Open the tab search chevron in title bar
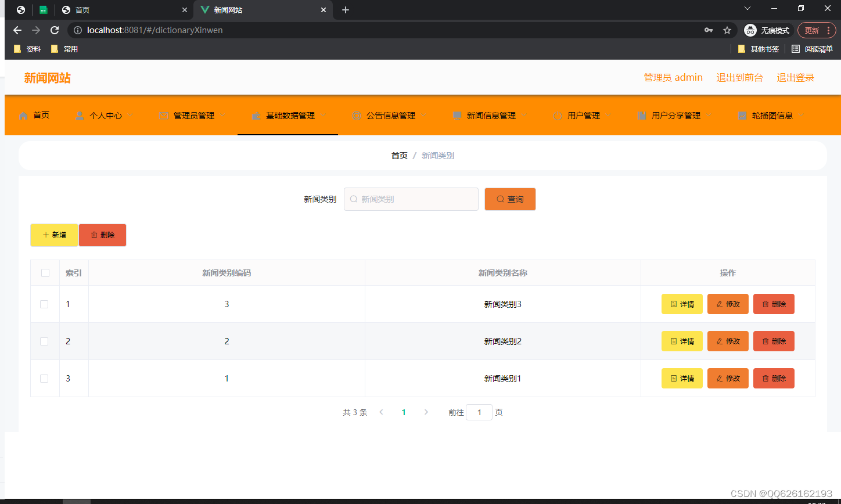This screenshot has height=504, width=841. pyautogui.click(x=747, y=8)
